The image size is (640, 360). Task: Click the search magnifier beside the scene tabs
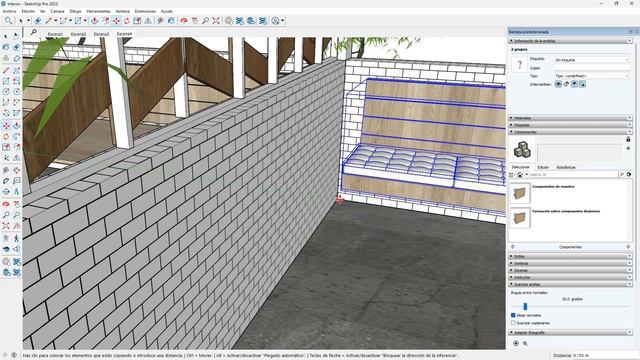[x=33, y=32]
